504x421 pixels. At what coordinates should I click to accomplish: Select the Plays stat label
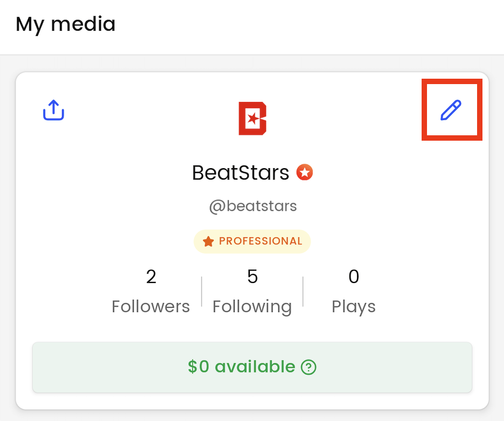click(x=353, y=306)
